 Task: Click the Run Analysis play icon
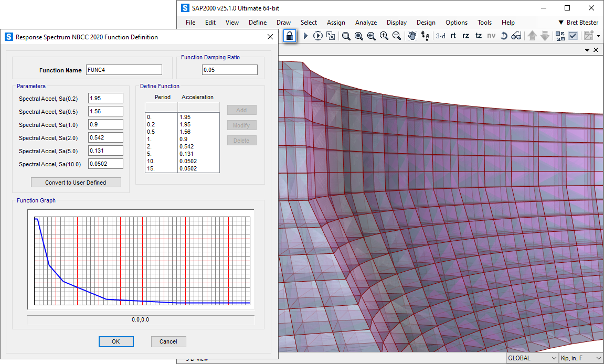click(x=306, y=35)
